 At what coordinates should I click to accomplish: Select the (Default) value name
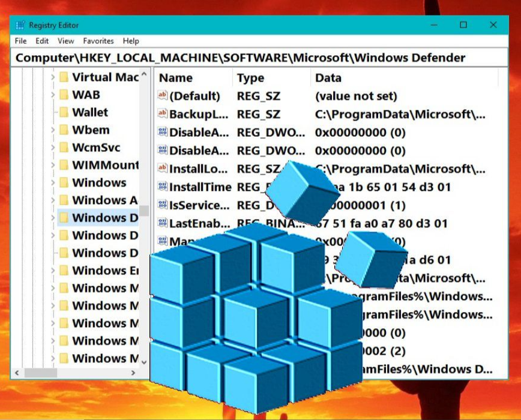click(x=194, y=96)
